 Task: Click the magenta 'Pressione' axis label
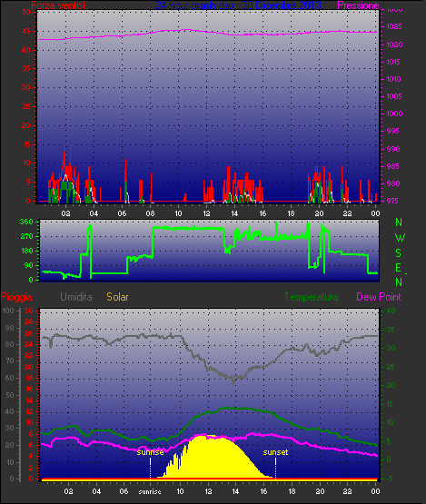(358, 5)
